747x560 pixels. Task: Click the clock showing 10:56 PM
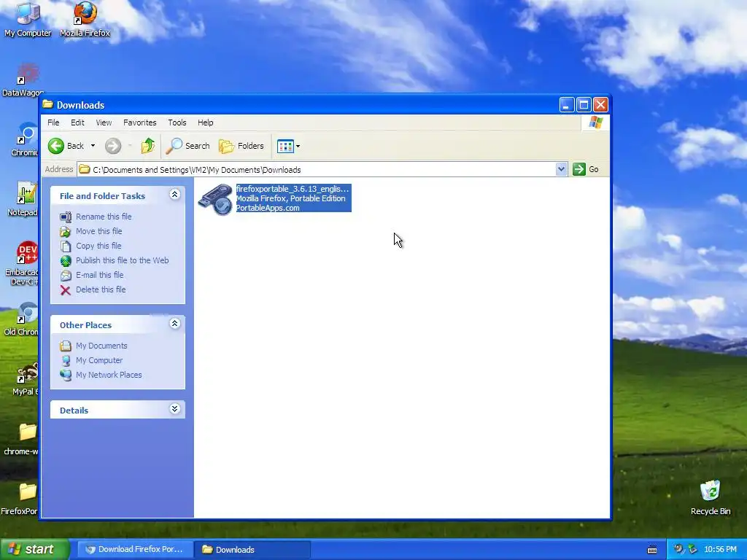720,550
